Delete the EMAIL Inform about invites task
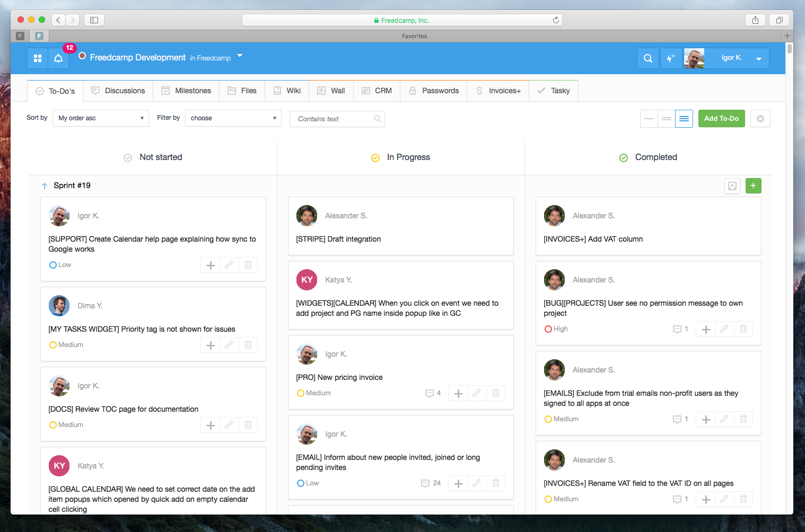This screenshot has height=532, width=805. (x=496, y=483)
